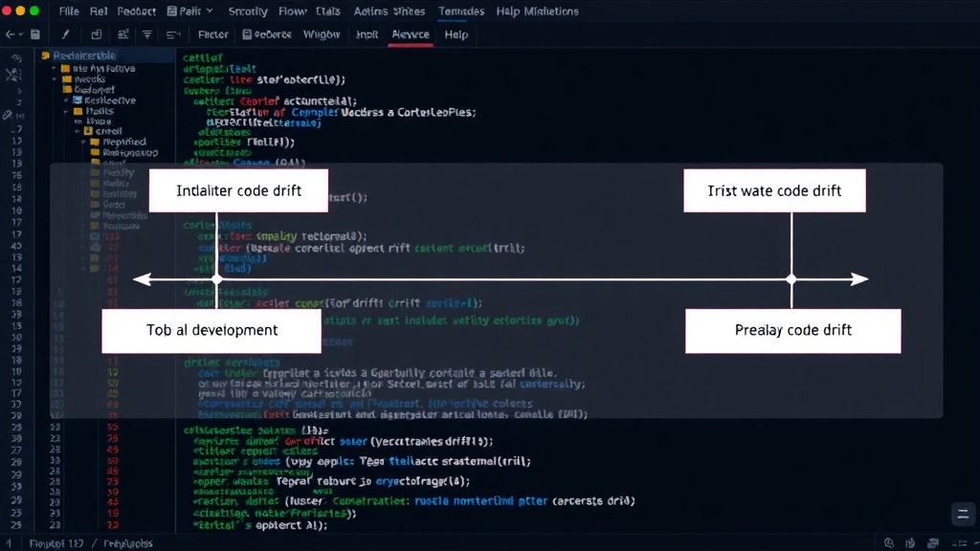Click the magnifier icon in the status bar
This screenshot has width=980, height=551.
[x=889, y=543]
